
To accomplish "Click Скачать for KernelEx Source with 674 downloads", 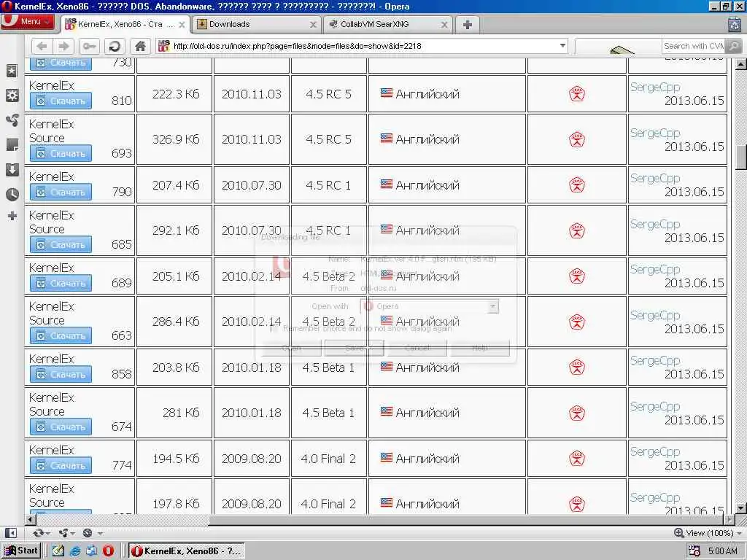I will (x=61, y=427).
